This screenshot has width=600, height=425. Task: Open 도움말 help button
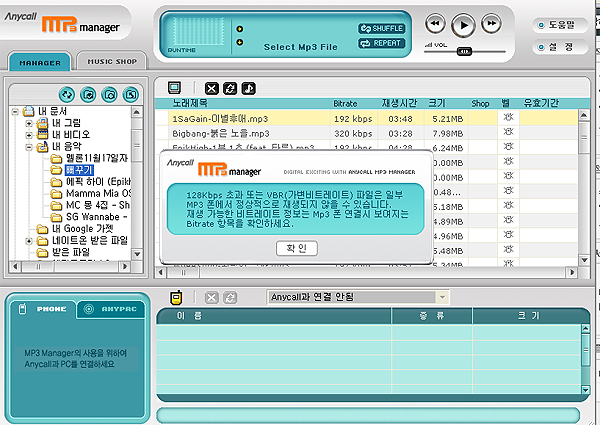pos(559,25)
